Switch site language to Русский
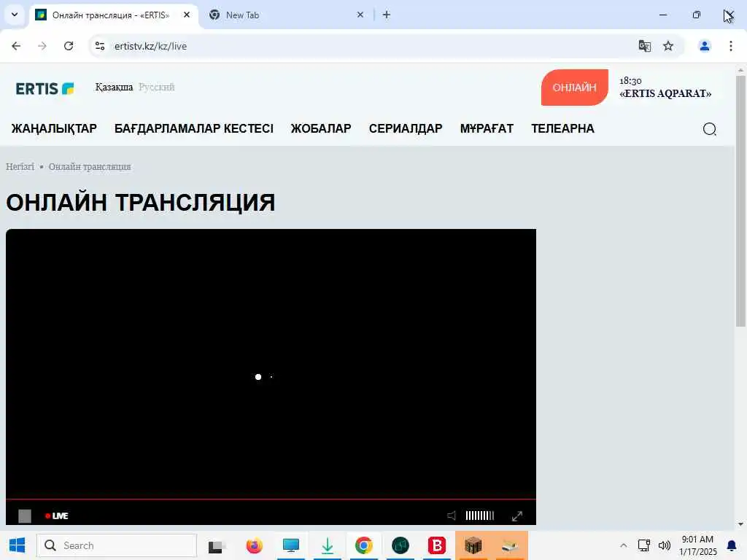747x560 pixels. 156,87
